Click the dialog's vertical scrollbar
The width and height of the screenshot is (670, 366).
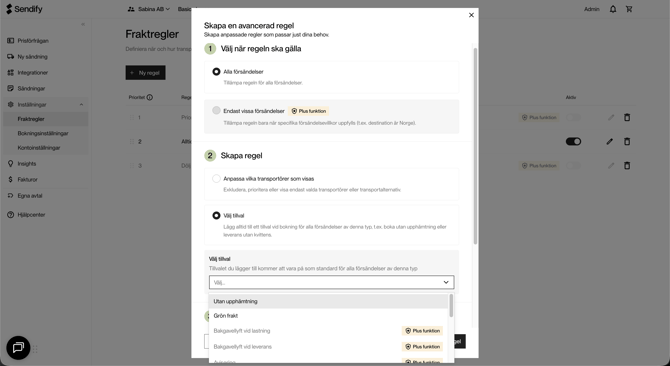point(475,146)
